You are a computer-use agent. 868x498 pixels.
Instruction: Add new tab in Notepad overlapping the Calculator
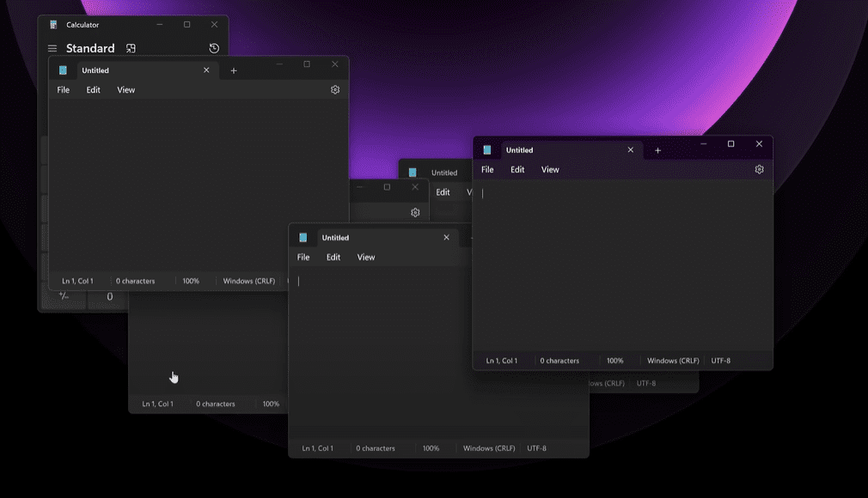coord(234,70)
